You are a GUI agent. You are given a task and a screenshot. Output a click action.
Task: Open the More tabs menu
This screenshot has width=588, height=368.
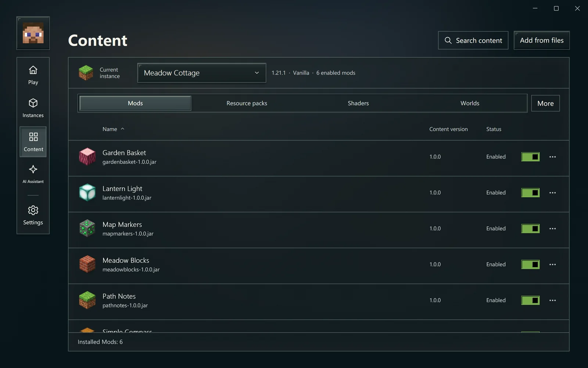click(545, 103)
